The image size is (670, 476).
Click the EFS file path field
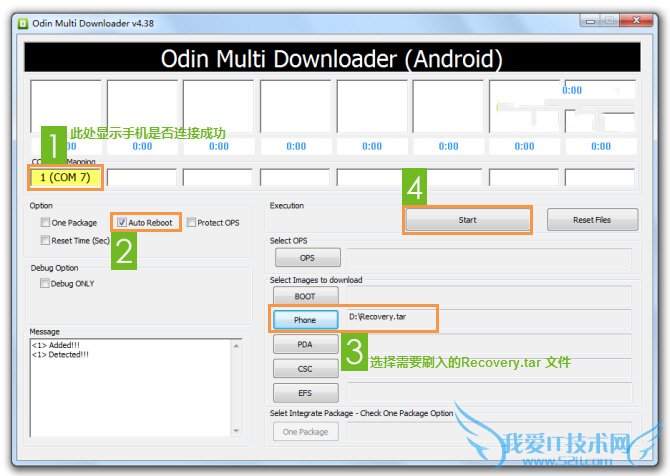coord(490,393)
